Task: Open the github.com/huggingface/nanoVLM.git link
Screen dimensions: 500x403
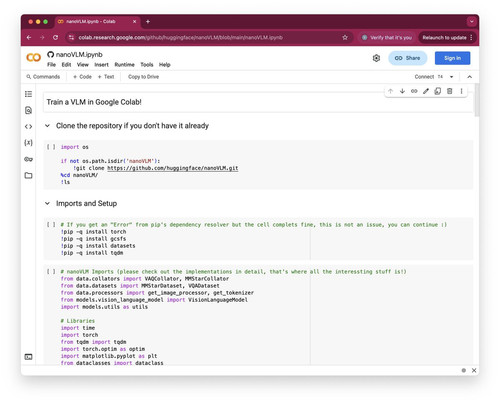Action: 173,168
